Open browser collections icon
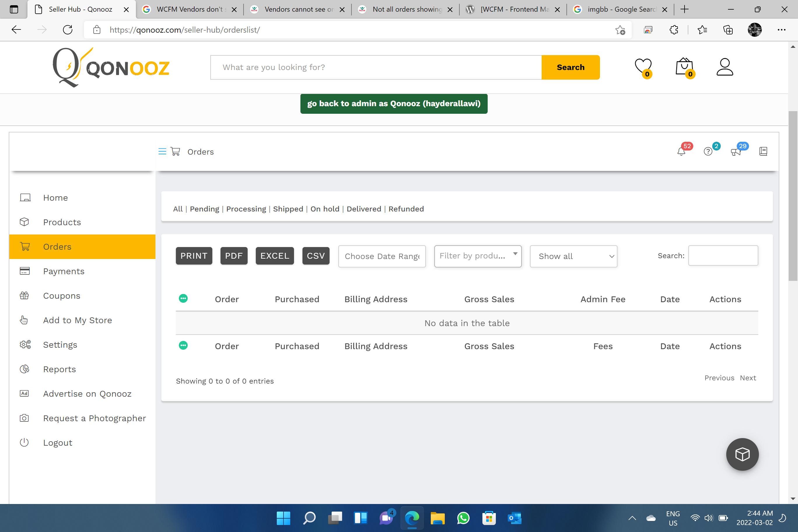This screenshot has width=798, height=532. coord(728,30)
